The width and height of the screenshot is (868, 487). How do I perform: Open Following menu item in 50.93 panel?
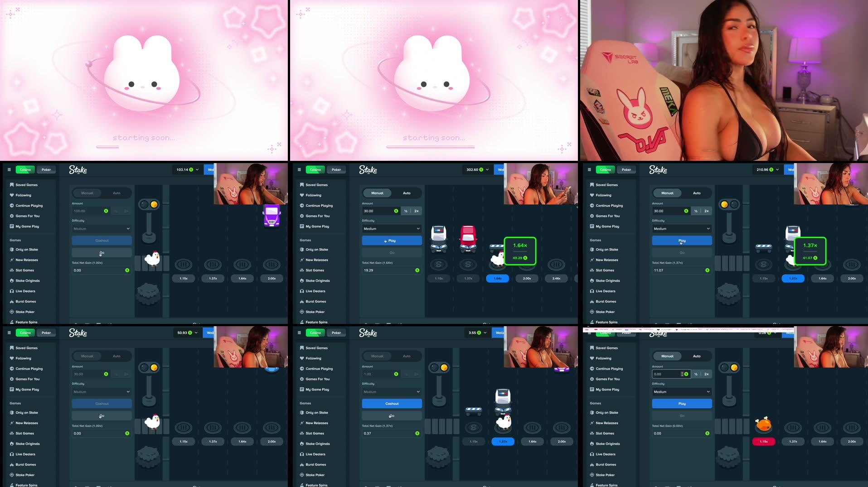24,358
